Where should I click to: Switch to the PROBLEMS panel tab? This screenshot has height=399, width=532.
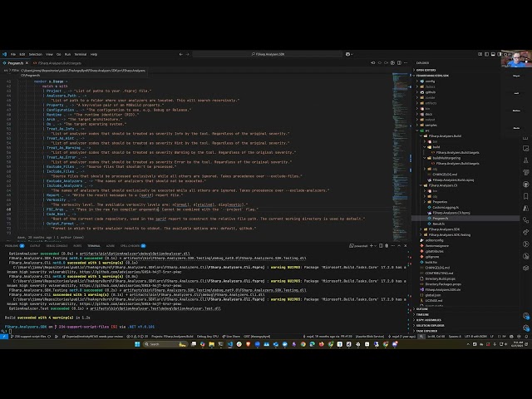(14, 246)
